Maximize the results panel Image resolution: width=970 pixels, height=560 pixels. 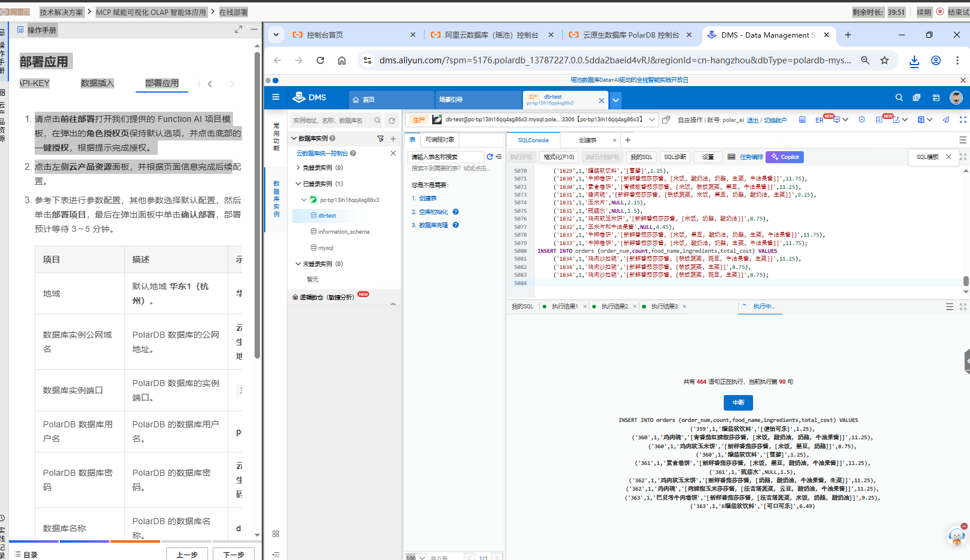tap(963, 307)
